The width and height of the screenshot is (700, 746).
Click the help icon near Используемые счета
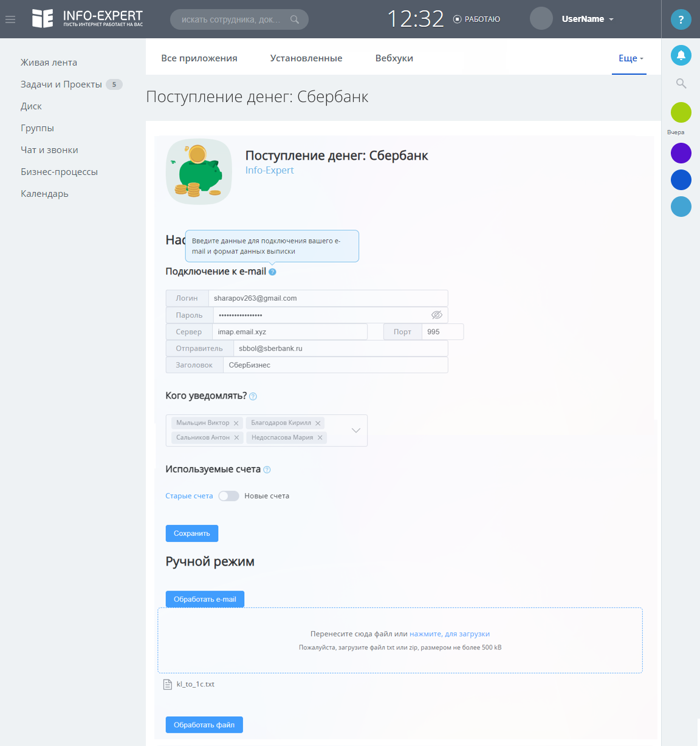(267, 470)
